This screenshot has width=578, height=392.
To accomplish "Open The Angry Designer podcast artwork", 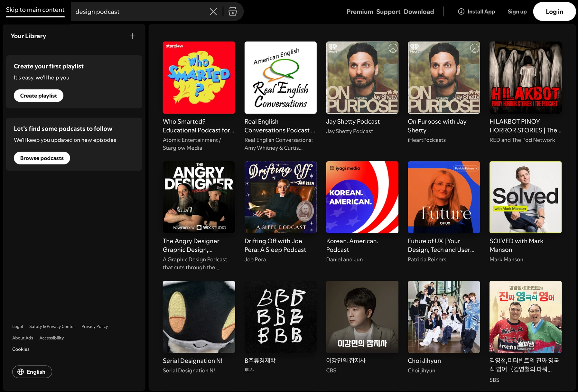I will click(x=199, y=197).
